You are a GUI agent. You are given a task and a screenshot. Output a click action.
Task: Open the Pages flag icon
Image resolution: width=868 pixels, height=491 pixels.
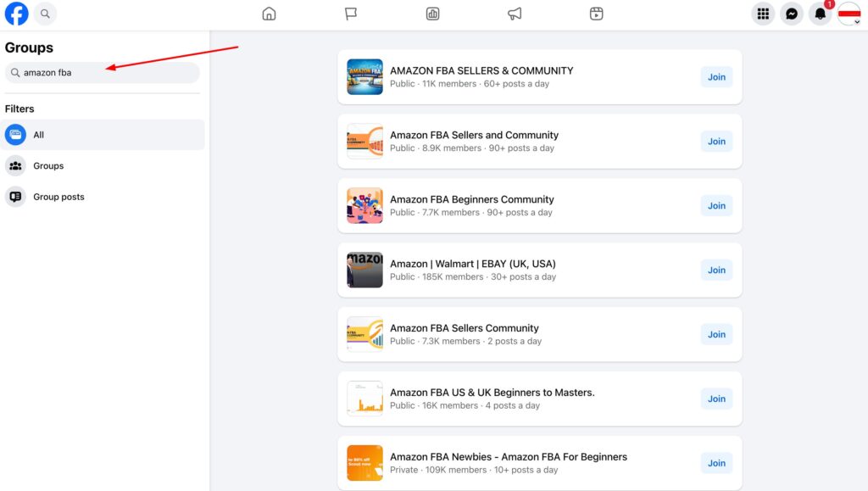pyautogui.click(x=351, y=14)
